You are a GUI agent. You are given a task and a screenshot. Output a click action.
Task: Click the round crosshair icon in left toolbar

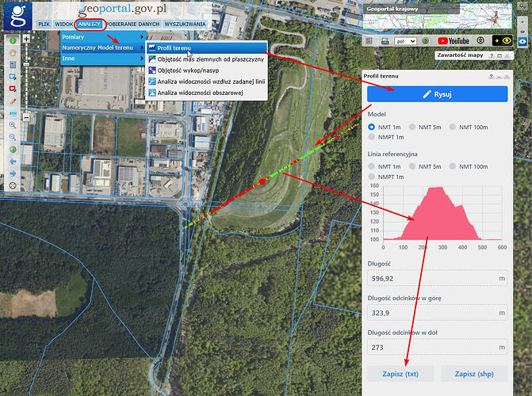(x=13, y=185)
